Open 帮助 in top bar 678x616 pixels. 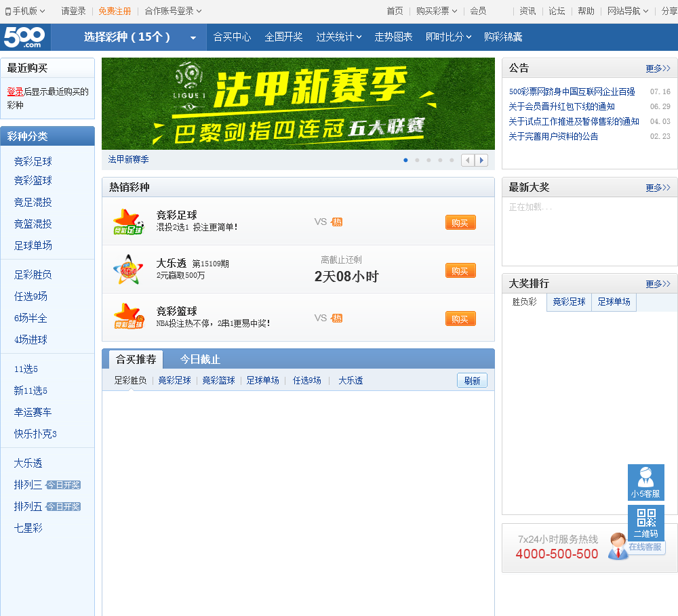[586, 12]
